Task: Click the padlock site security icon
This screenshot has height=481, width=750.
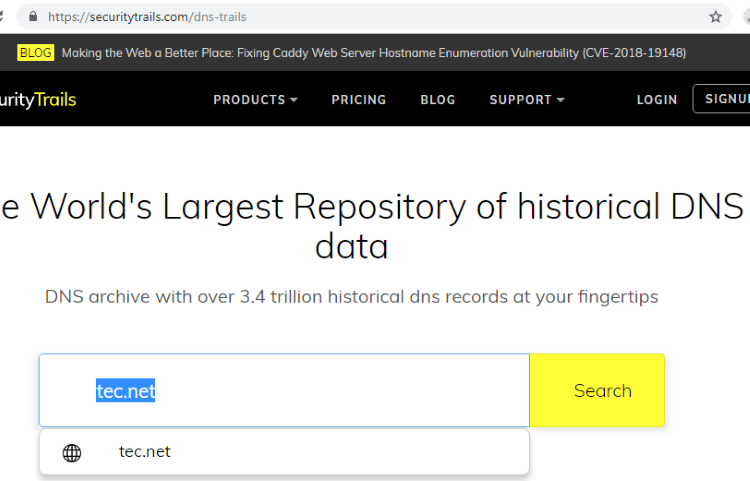Action: (x=33, y=17)
